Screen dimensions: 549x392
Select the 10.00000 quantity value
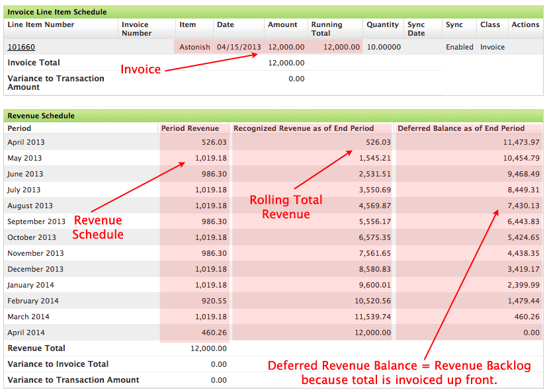click(x=384, y=47)
